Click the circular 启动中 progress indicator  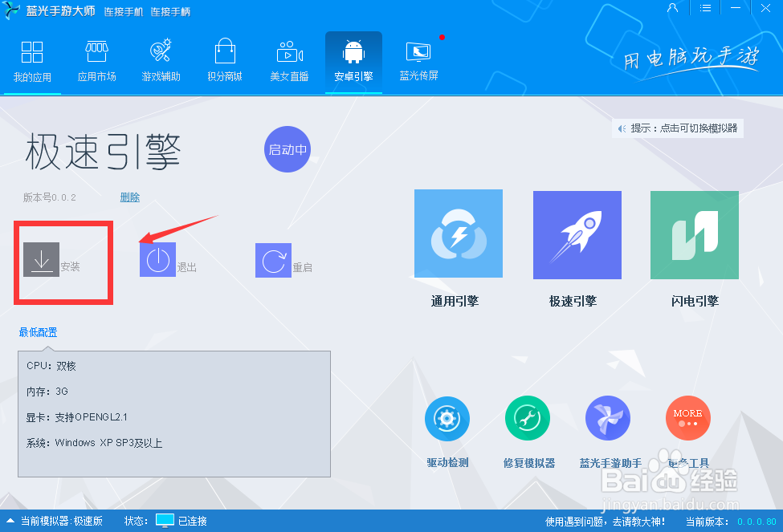[287, 149]
